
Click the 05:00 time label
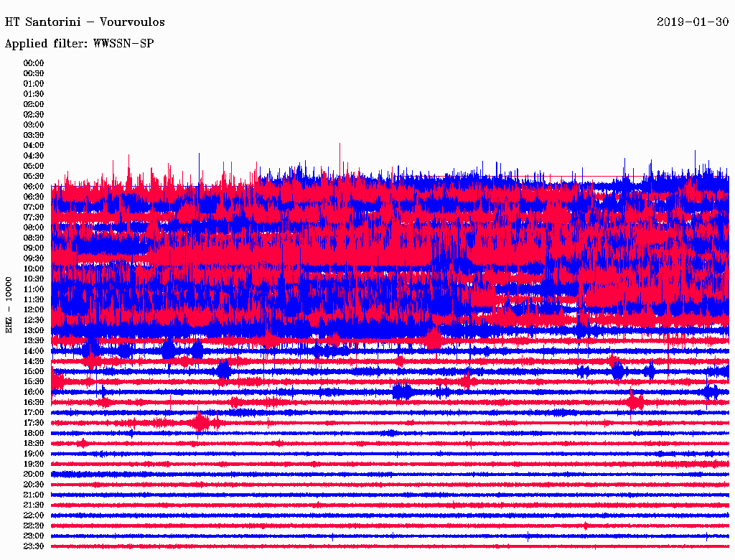(34, 166)
